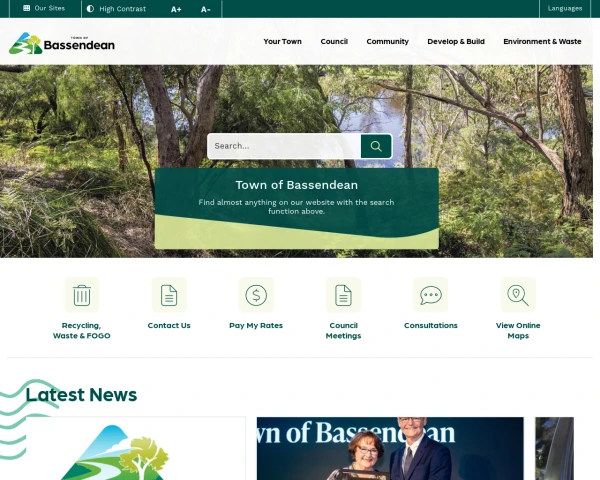This screenshot has height=480, width=600.
Task: Open the news card showing two people
Action: tap(390, 448)
